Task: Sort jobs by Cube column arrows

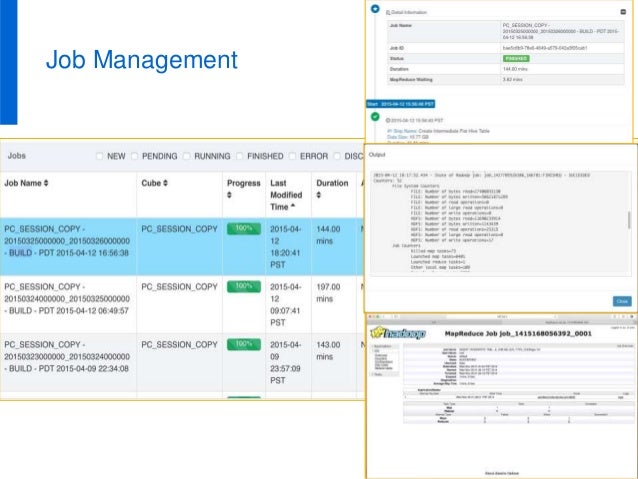Action: coord(165,183)
